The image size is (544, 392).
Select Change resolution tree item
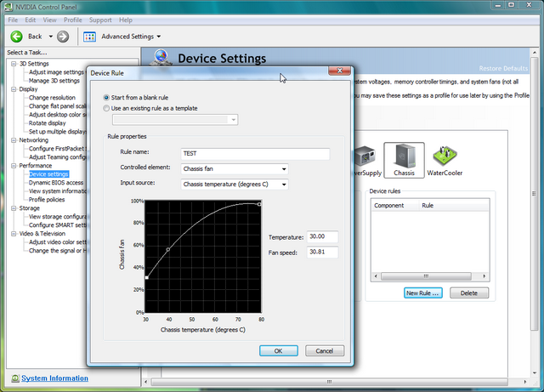coord(52,98)
